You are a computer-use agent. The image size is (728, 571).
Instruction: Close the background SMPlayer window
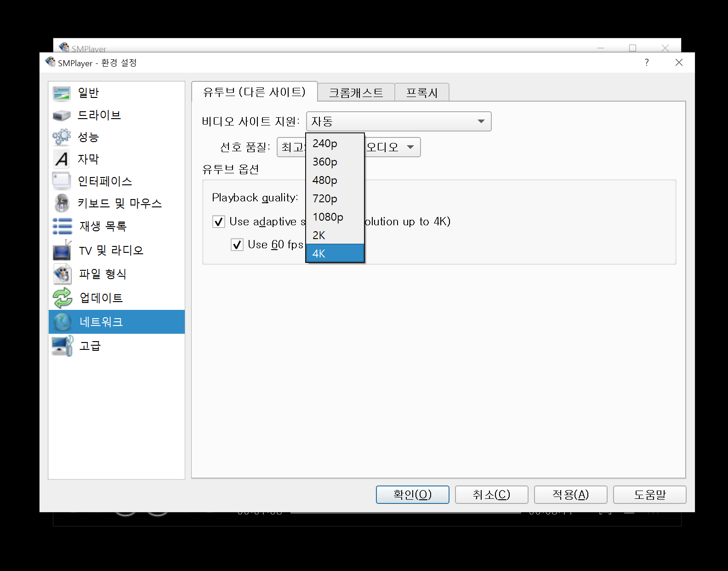tap(665, 48)
